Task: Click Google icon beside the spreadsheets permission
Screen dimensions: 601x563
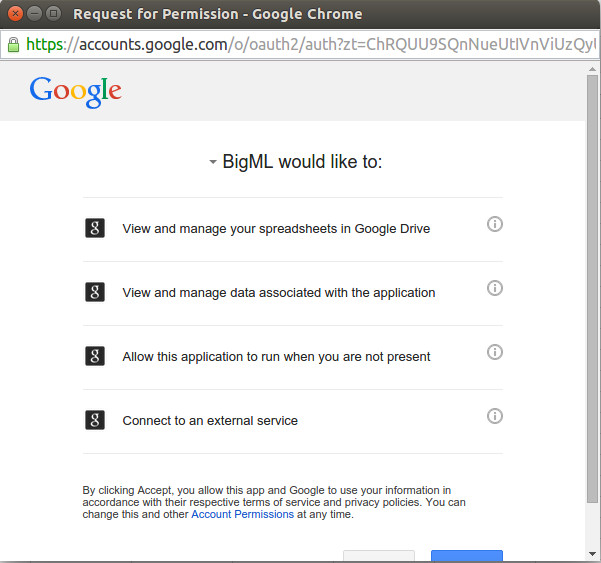Action: click(95, 228)
